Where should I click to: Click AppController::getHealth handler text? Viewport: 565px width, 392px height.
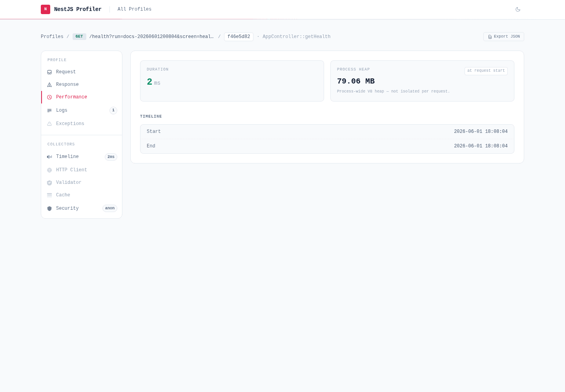(x=296, y=36)
